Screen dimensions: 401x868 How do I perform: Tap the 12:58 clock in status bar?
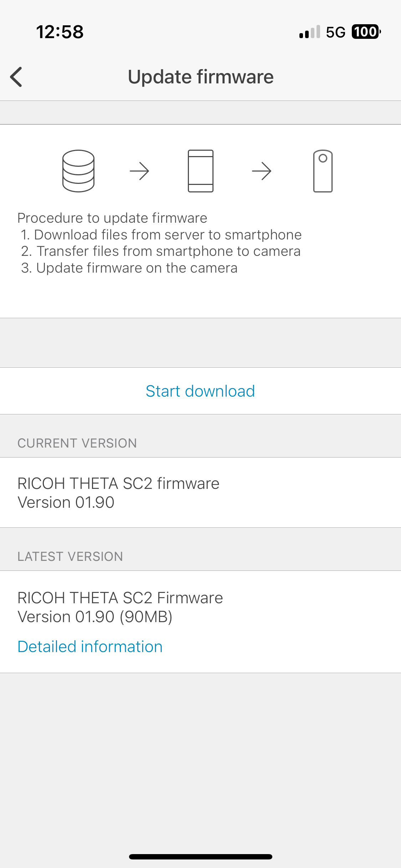coord(60,32)
